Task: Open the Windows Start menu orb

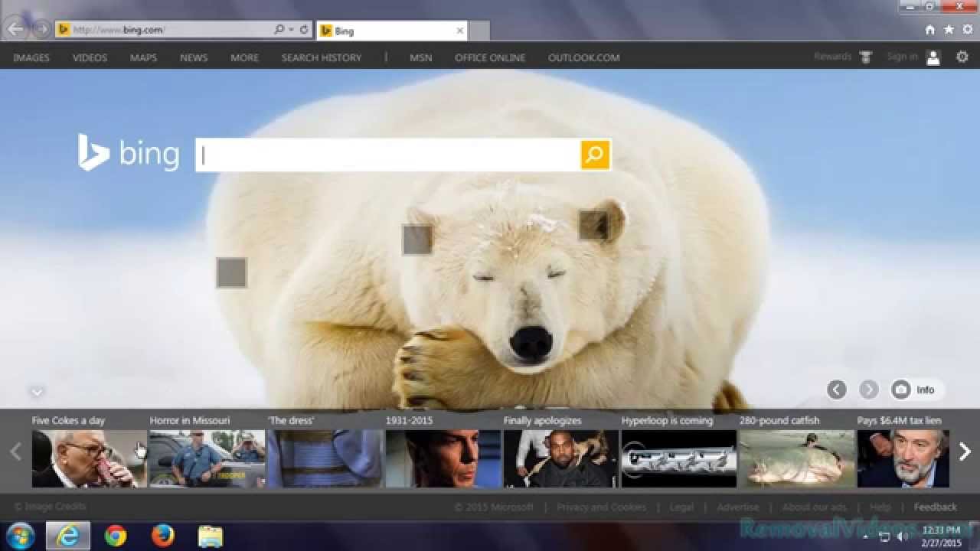Action: (20, 536)
